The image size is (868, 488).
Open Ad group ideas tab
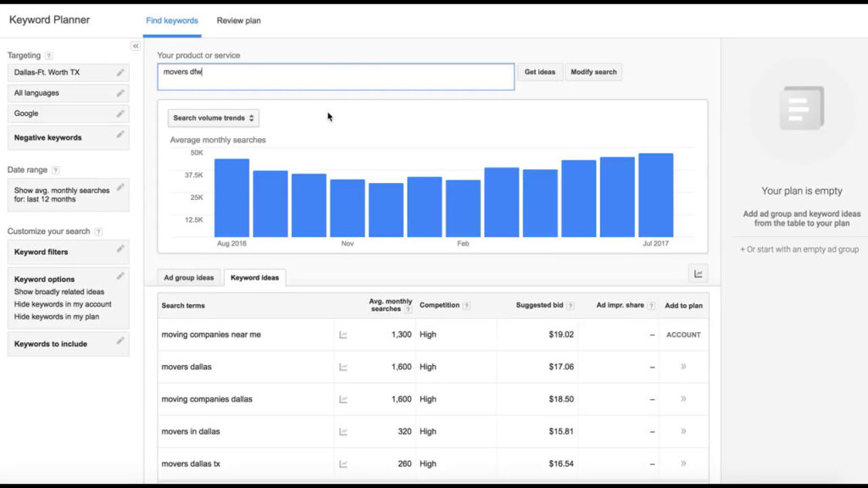coord(189,278)
